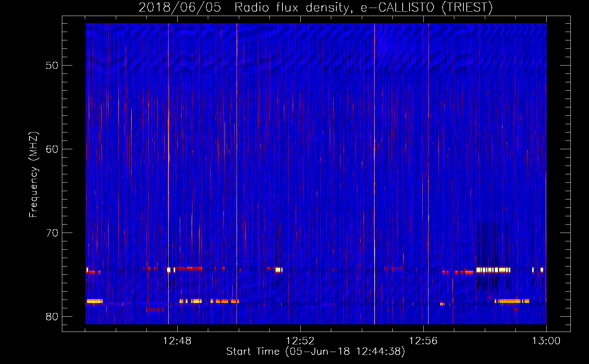Click the 70 frequency tick label
Viewport: 589px width, 364px height.
52,233
